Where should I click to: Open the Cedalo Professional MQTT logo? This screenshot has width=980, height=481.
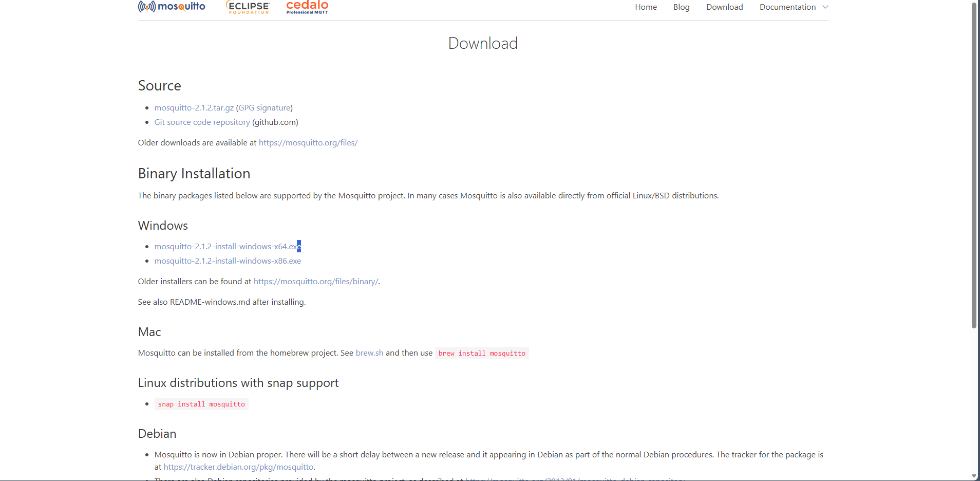307,7
